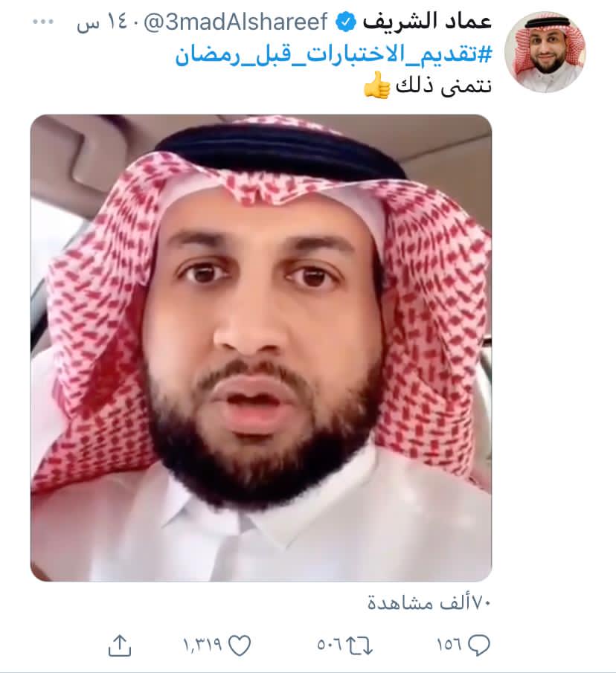Click the like count ١٬٣١٩
Viewport: 616px width, 673px height.
click(202, 645)
